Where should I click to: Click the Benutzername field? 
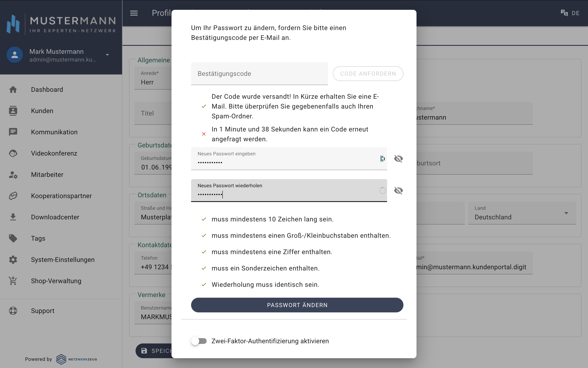(x=153, y=313)
